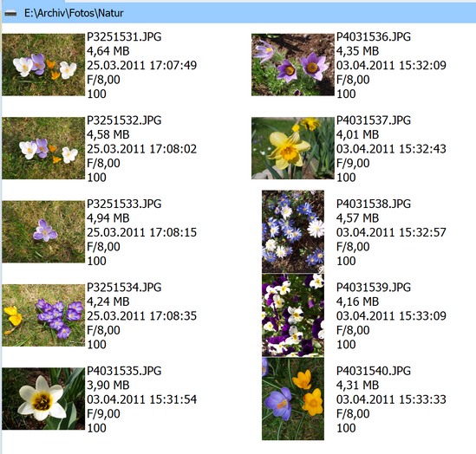Select the orange crocus thumbnail P4031540.JPG
Viewport: 476px width, 454px height.
point(293,399)
